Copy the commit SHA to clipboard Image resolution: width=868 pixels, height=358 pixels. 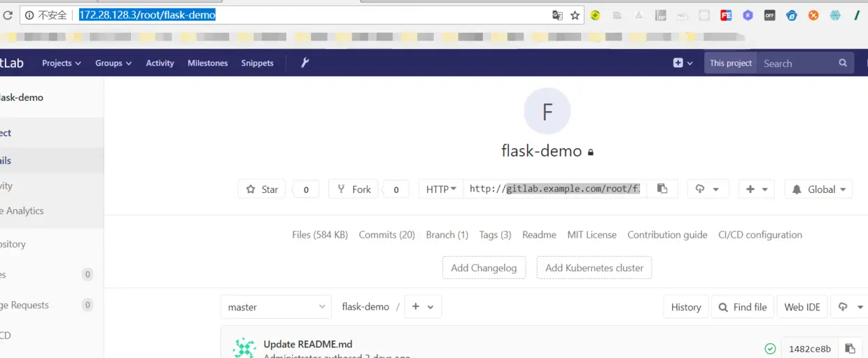click(x=850, y=348)
